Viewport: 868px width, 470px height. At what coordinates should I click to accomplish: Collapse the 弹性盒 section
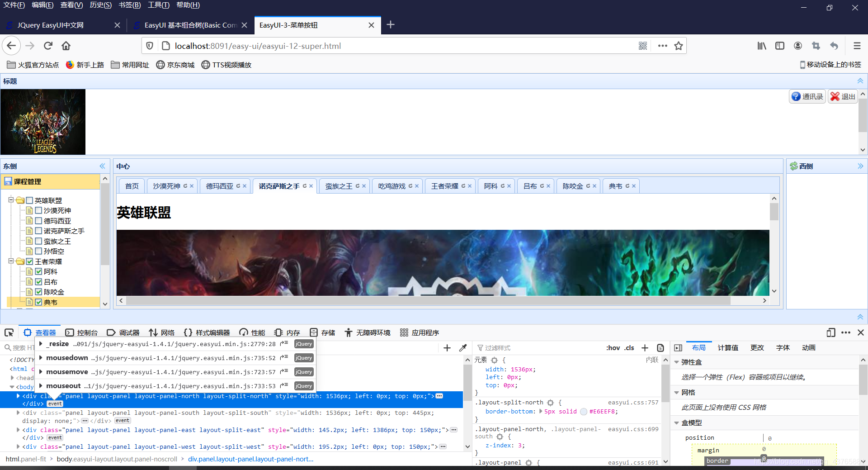[677, 362]
